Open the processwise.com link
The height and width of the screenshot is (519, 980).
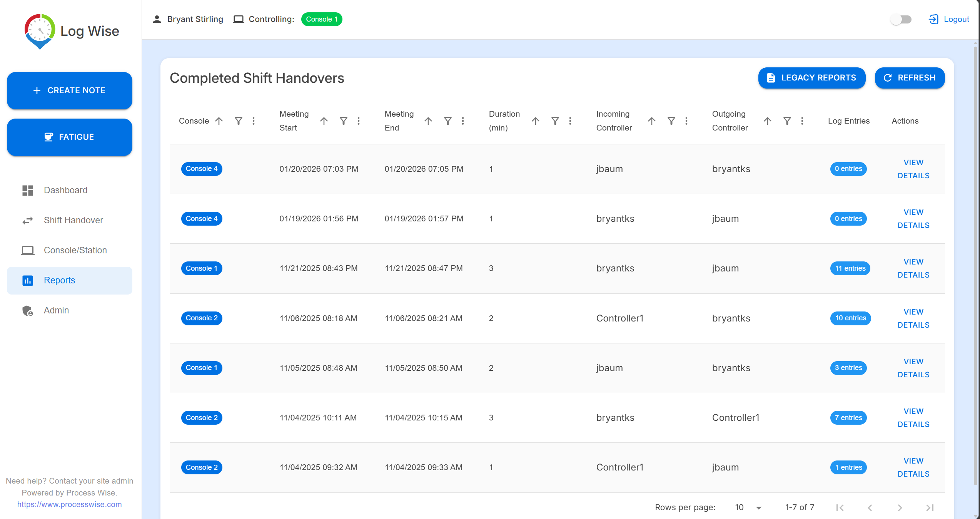[69, 504]
